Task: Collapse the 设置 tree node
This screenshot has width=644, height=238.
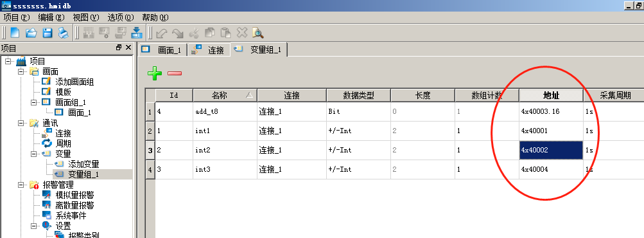Action: [33, 226]
